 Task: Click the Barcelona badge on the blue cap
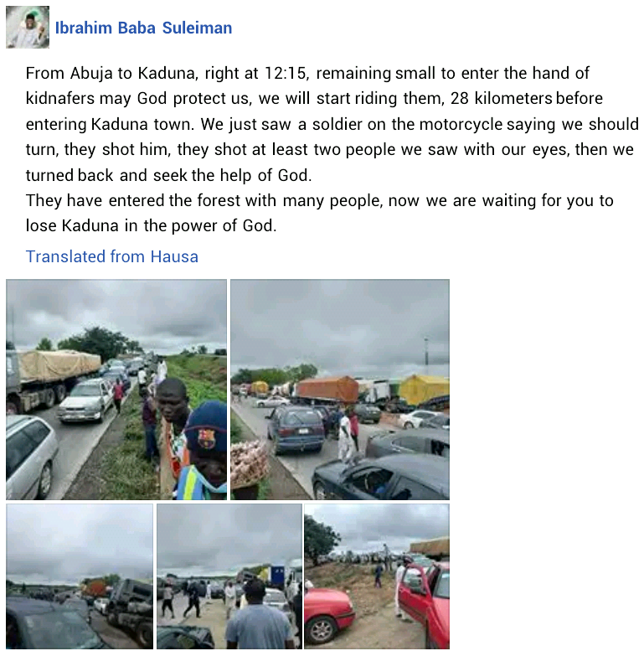coord(206,438)
